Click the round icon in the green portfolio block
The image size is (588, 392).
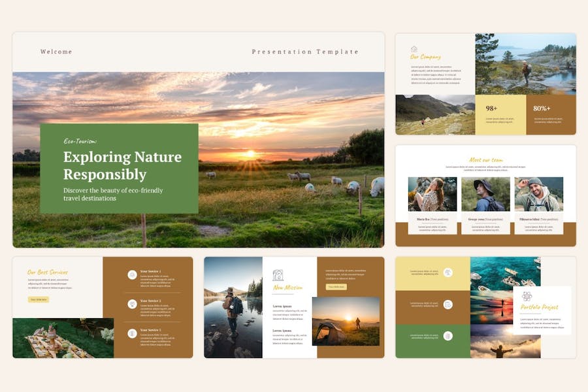tap(448, 336)
